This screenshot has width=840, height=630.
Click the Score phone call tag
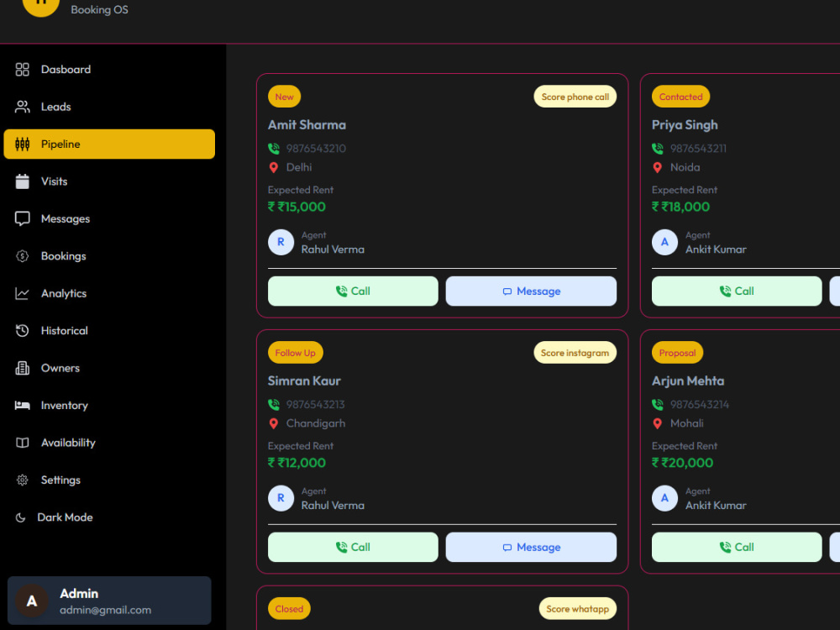pyautogui.click(x=575, y=97)
